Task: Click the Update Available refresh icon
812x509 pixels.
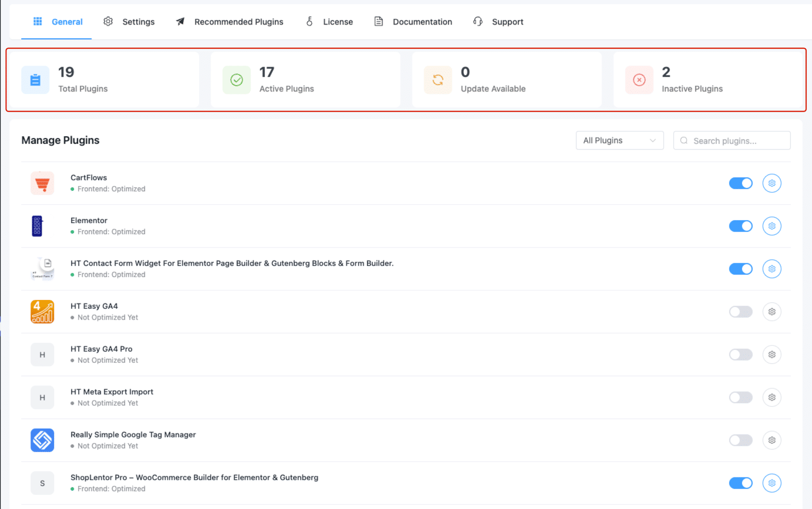Action: pyautogui.click(x=438, y=80)
